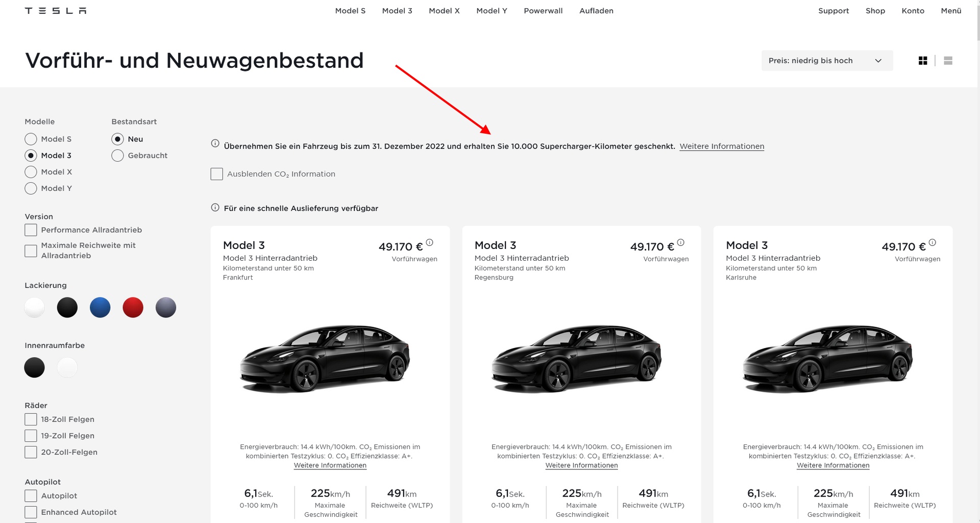
Task: Enable Autopilot filter checkbox
Action: [31, 496]
